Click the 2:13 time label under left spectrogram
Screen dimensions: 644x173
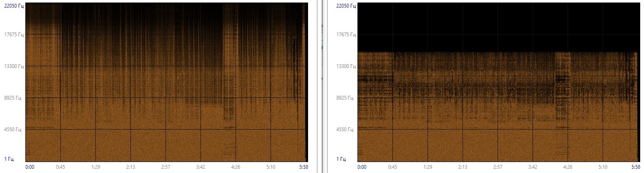coord(130,167)
